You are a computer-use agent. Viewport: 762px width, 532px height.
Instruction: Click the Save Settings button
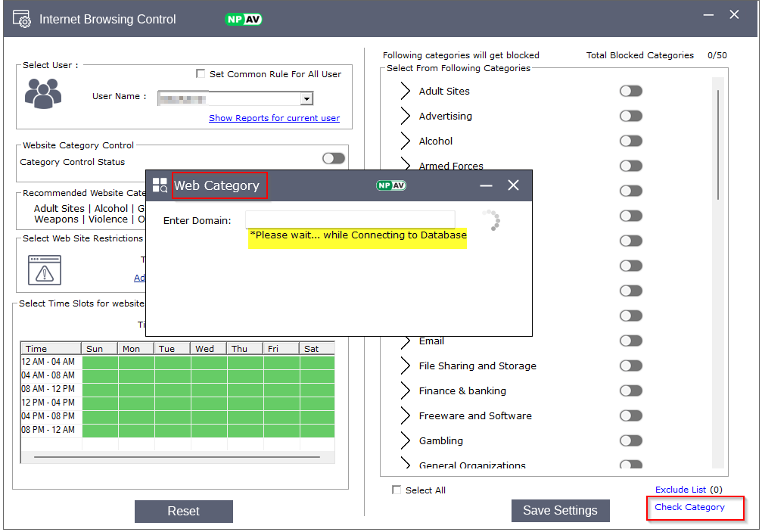560,511
